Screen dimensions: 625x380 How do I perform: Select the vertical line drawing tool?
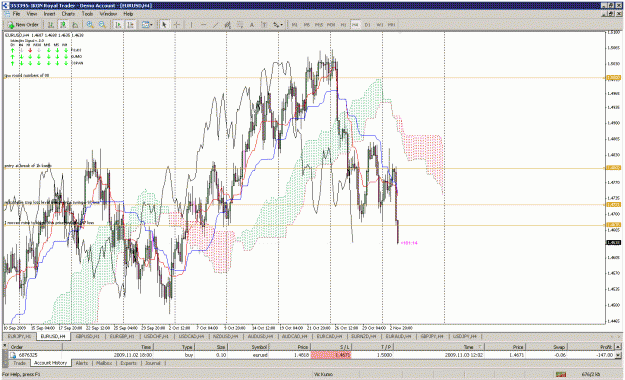(x=191, y=25)
